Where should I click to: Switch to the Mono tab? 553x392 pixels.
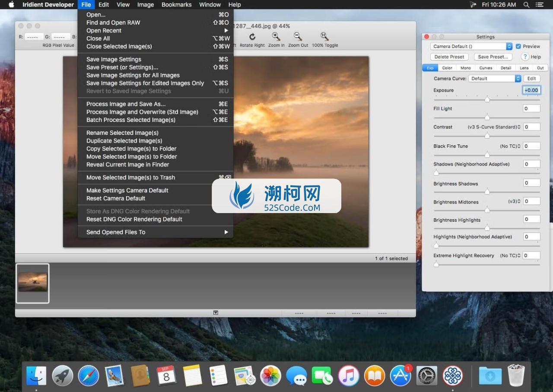pyautogui.click(x=466, y=68)
